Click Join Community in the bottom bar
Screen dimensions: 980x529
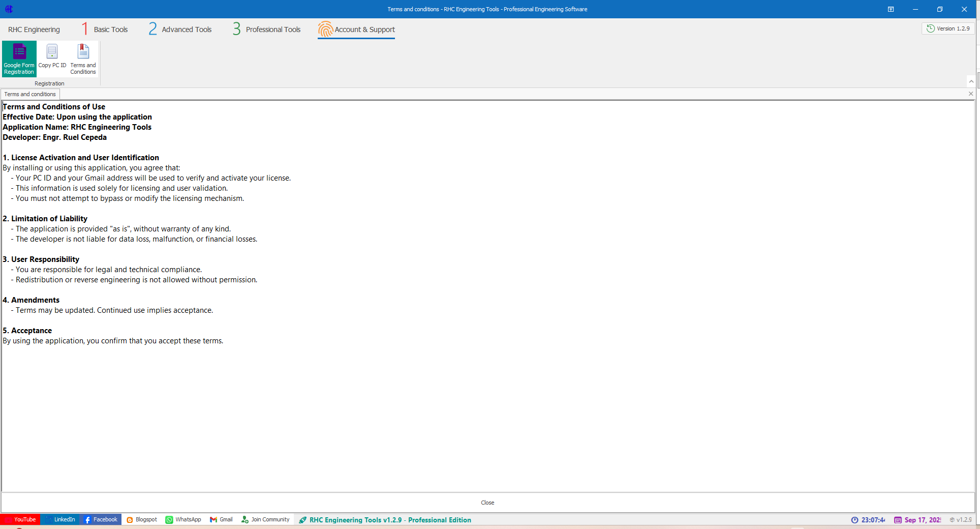click(265, 519)
